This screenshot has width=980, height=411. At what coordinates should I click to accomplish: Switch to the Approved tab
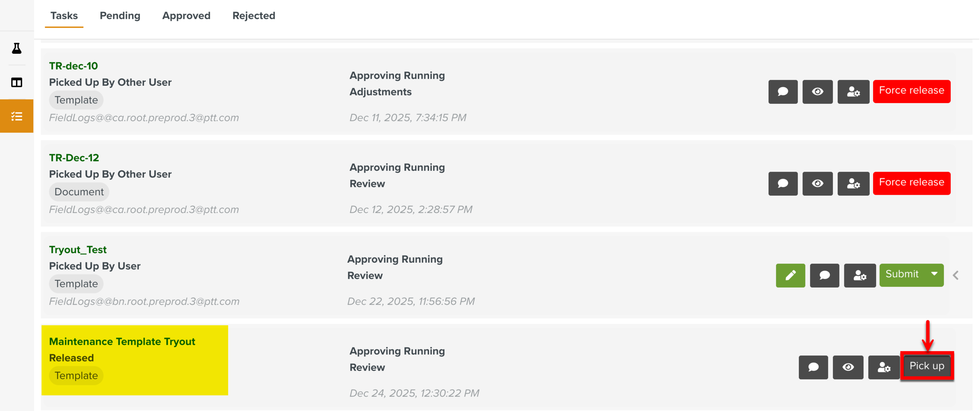point(186,16)
